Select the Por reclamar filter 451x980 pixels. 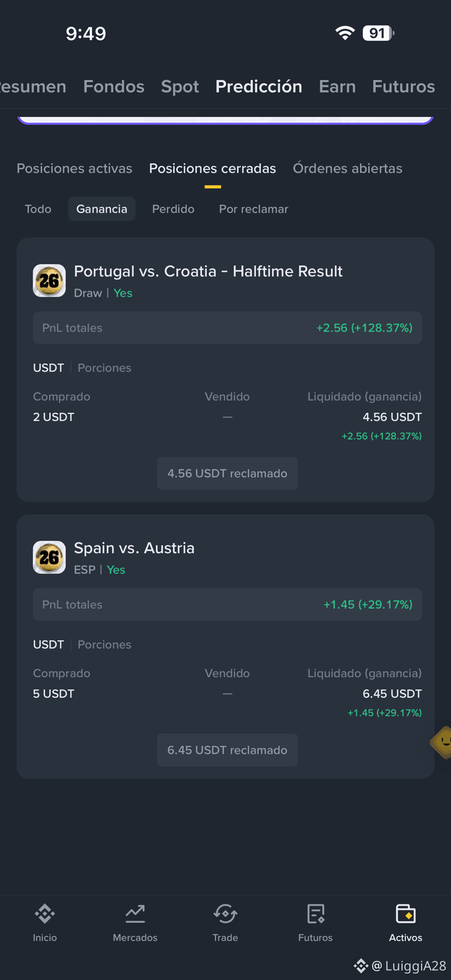click(x=254, y=209)
